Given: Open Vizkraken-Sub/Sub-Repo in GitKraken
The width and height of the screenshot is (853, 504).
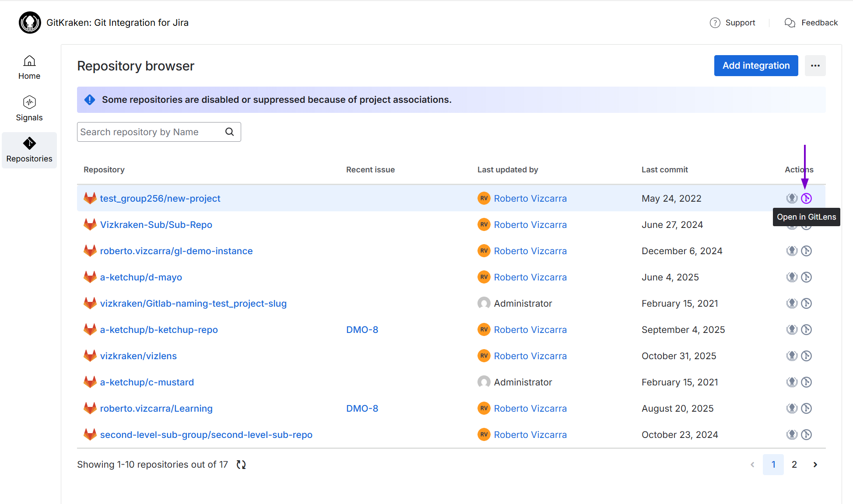Looking at the screenshot, I should tap(792, 224).
